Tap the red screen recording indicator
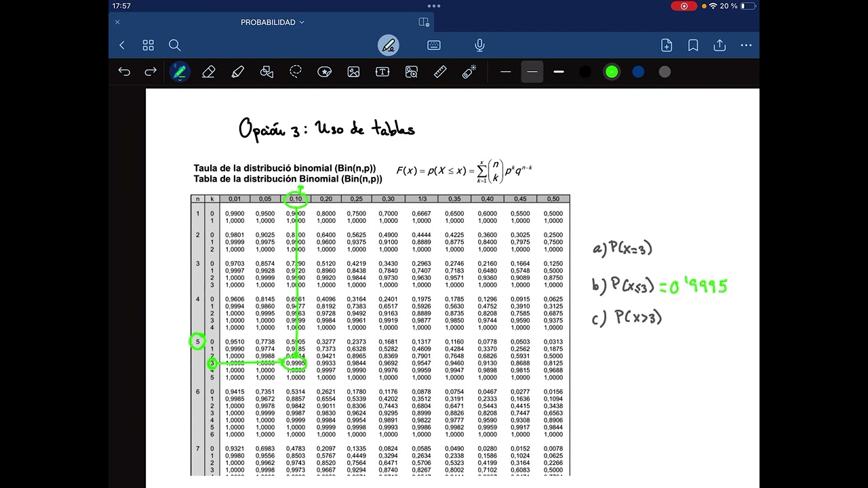The image size is (868, 488). click(684, 6)
